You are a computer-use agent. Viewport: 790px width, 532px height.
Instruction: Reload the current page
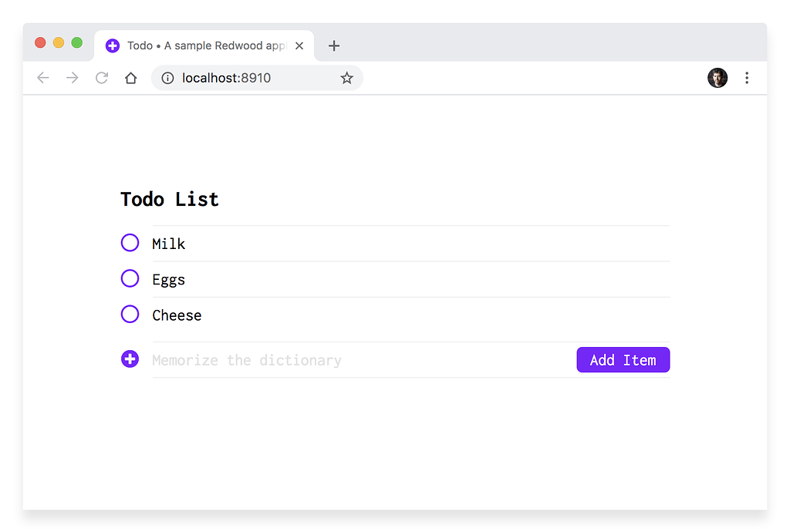point(102,78)
